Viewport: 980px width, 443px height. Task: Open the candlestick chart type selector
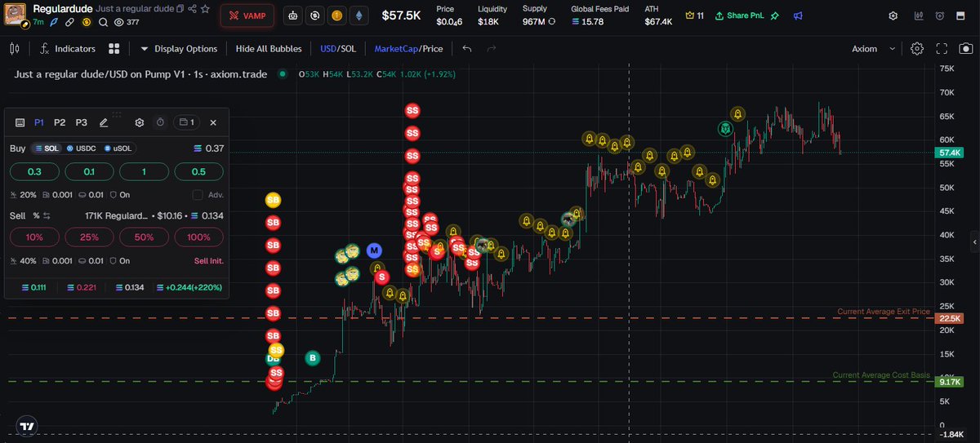coord(14,49)
